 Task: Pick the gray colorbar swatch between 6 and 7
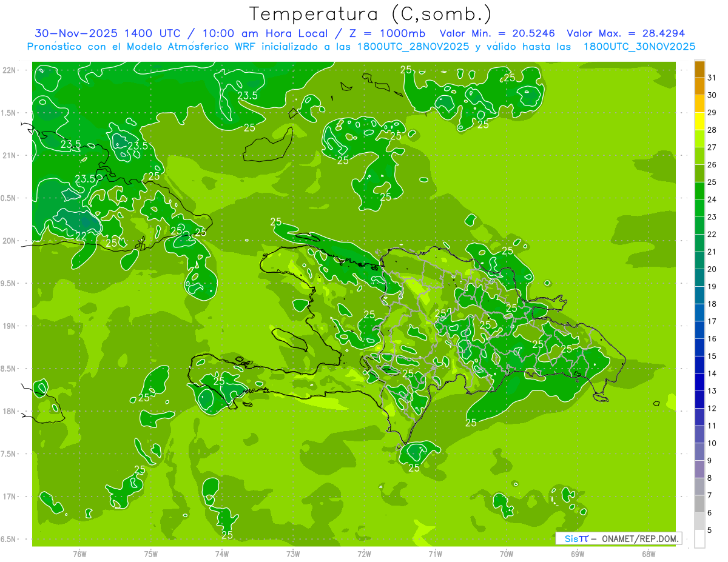click(699, 504)
